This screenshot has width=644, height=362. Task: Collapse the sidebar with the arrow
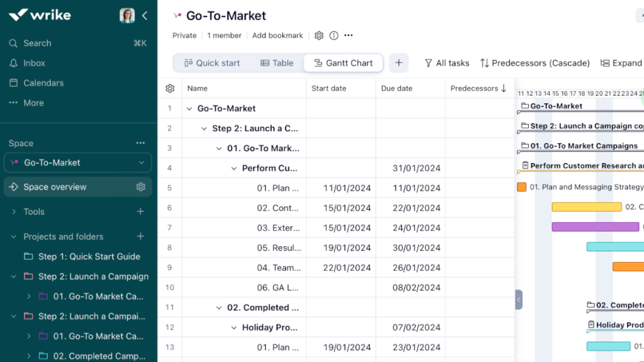[145, 16]
